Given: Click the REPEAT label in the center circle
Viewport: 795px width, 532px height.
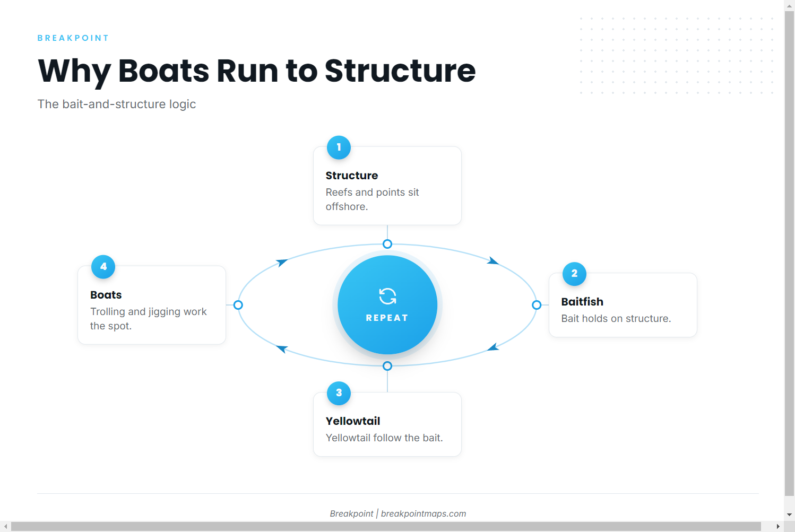Looking at the screenshot, I should pyautogui.click(x=387, y=318).
